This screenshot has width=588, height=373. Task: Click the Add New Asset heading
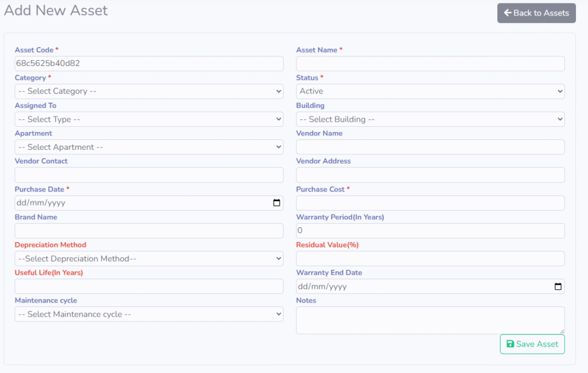[x=56, y=10]
